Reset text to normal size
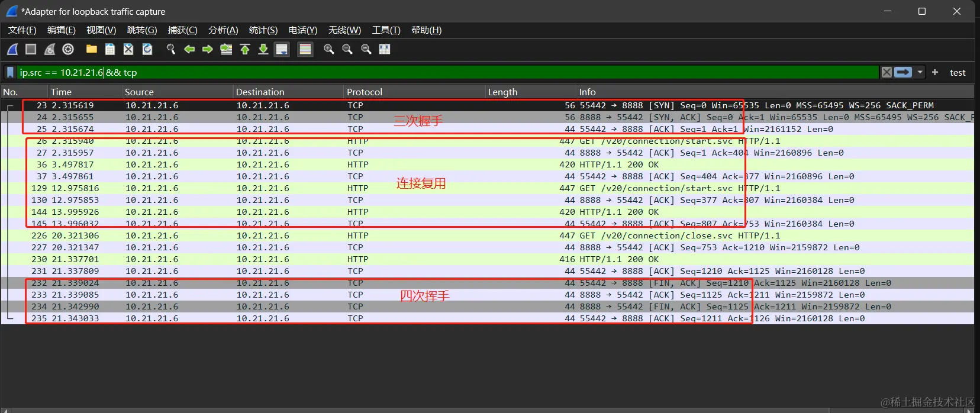The width and height of the screenshot is (980, 413). point(366,49)
